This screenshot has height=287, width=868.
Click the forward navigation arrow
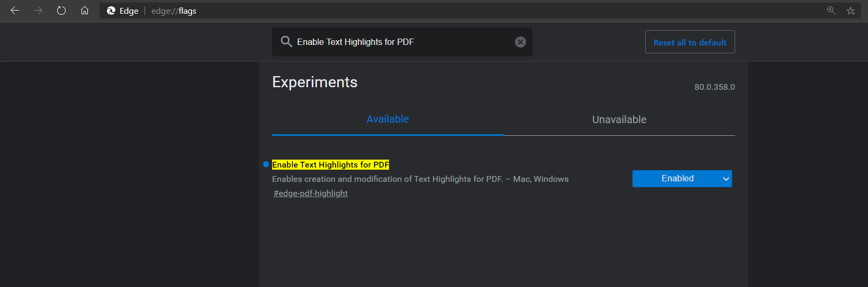[x=38, y=11]
